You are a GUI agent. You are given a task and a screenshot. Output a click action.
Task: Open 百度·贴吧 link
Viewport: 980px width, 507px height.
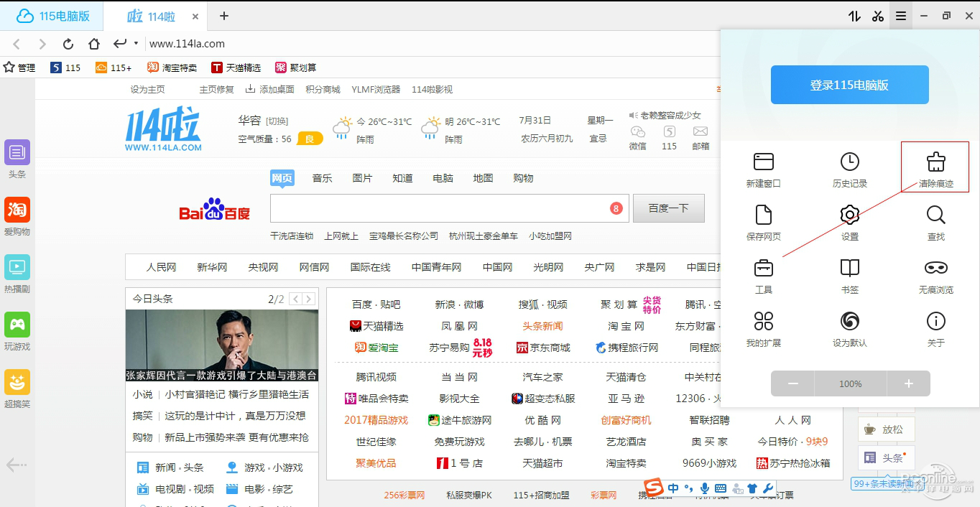pyautogui.click(x=376, y=304)
